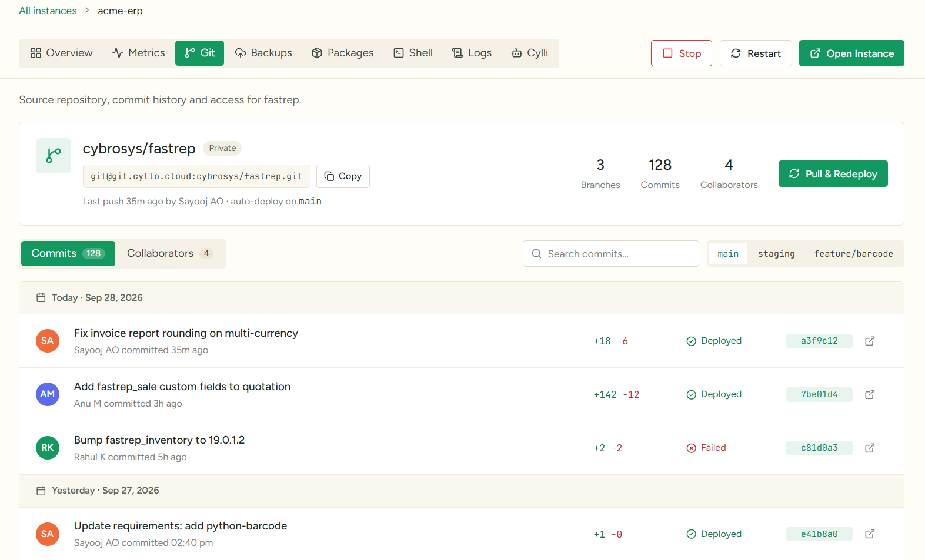The image size is (925, 560).
Task: Select the staging branch filter
Action: coord(776,254)
